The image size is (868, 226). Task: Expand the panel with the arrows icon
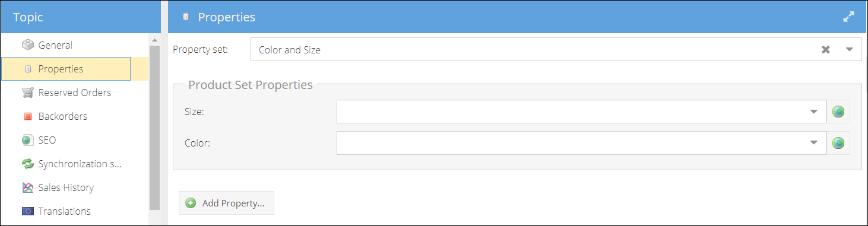coord(848,17)
